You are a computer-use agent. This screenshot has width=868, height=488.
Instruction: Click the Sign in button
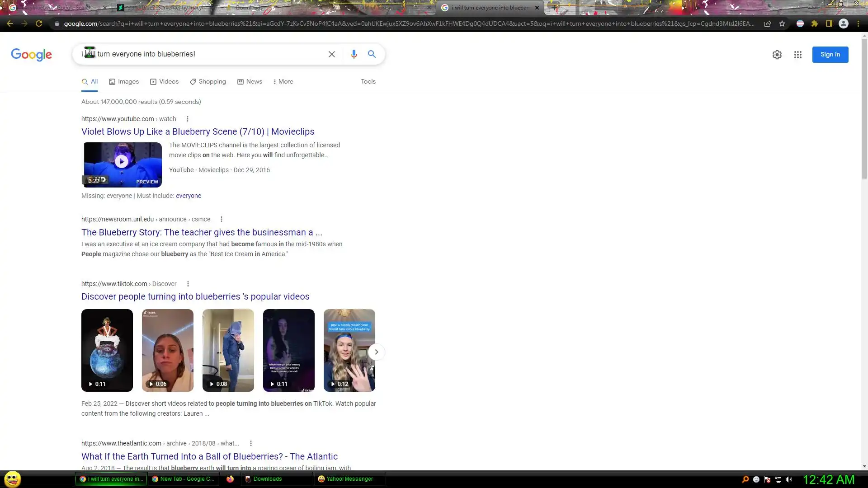pos(830,55)
